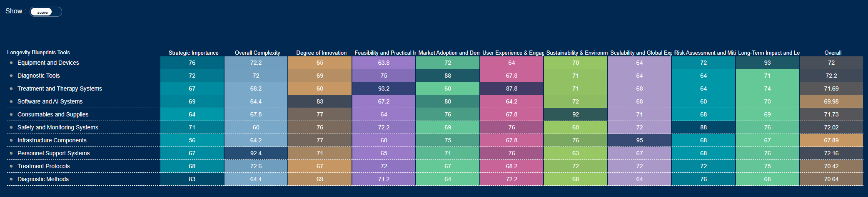Click the bullet next to Software and AI Systems
Viewport: 868px width, 197px height.
click(x=11, y=101)
